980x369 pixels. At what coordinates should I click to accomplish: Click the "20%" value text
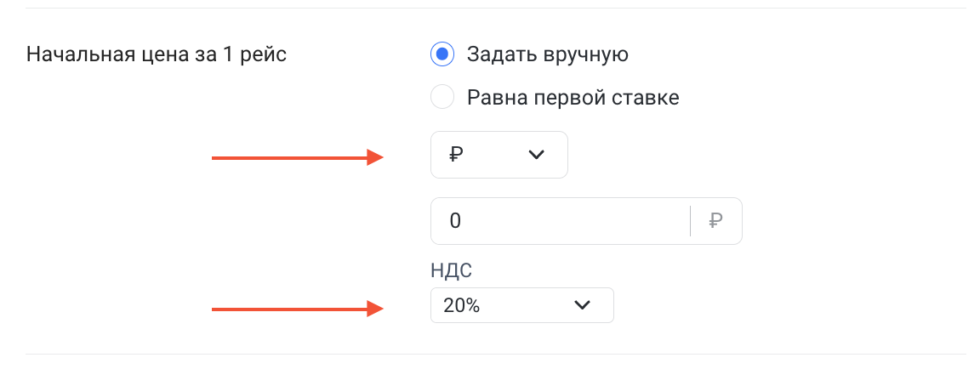click(x=462, y=306)
